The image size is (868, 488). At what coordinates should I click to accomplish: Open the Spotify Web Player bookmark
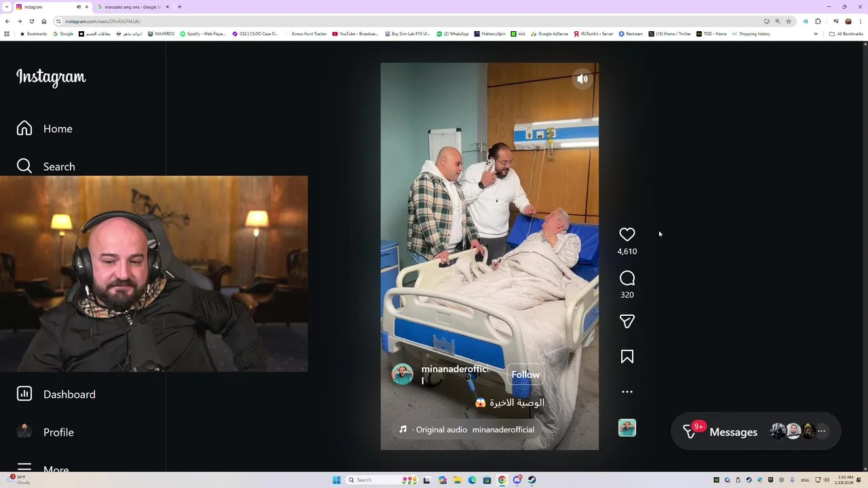click(x=203, y=34)
